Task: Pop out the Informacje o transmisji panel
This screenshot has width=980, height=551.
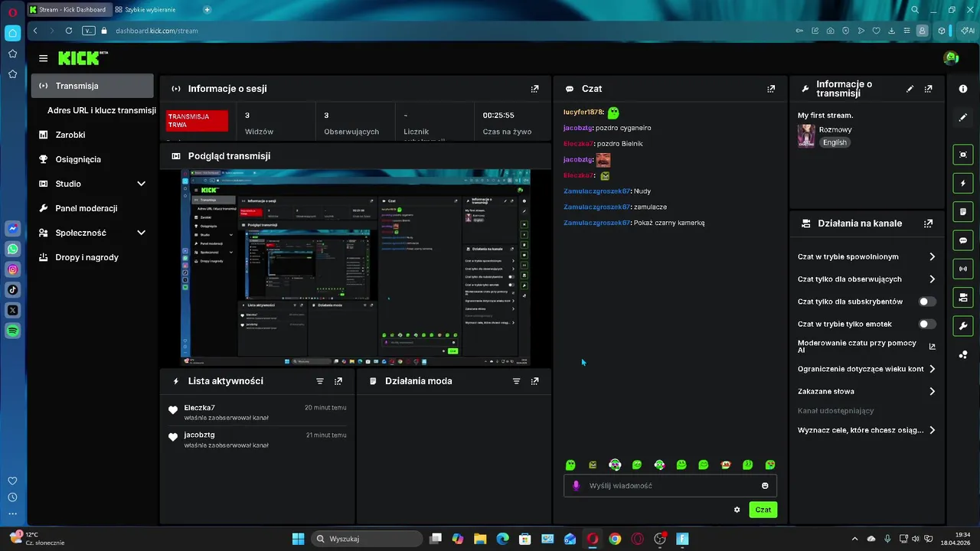Action: click(x=929, y=89)
